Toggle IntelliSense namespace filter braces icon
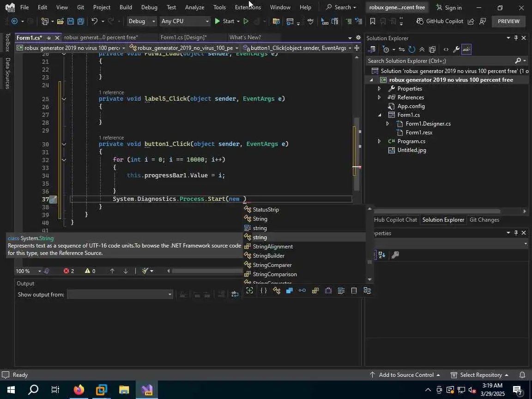This screenshot has height=399, width=532. tap(263, 291)
